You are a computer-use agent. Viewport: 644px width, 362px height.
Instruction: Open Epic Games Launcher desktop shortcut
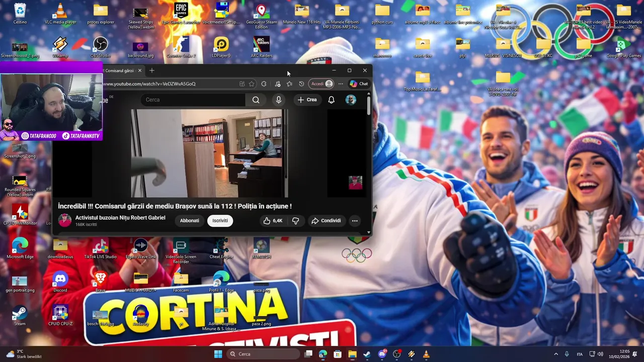pyautogui.click(x=181, y=14)
